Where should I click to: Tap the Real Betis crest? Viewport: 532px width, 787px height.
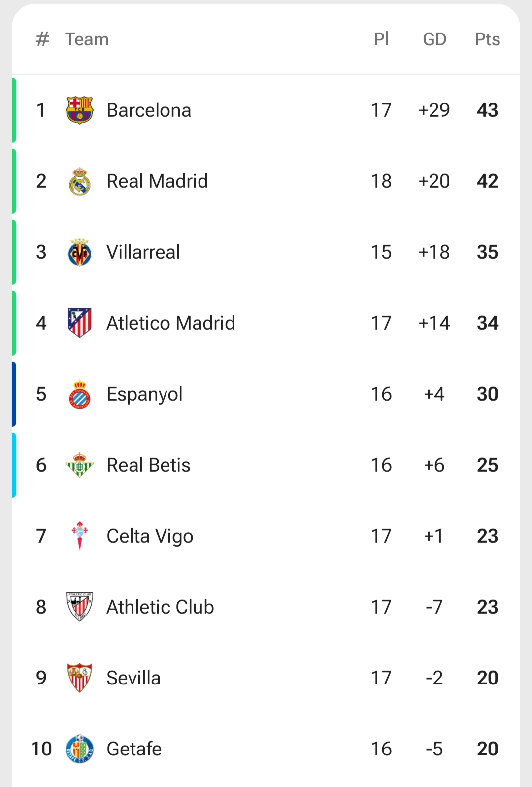79,465
